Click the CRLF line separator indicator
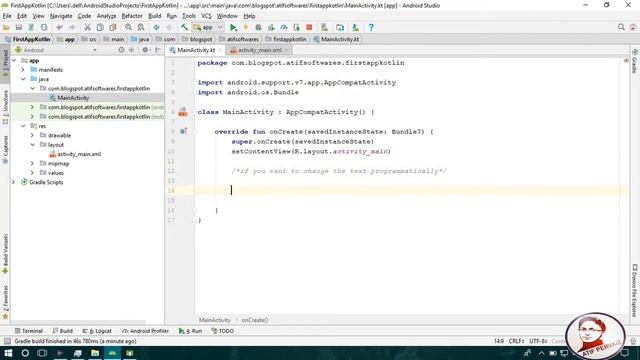The height and width of the screenshot is (360, 640). coord(516,341)
